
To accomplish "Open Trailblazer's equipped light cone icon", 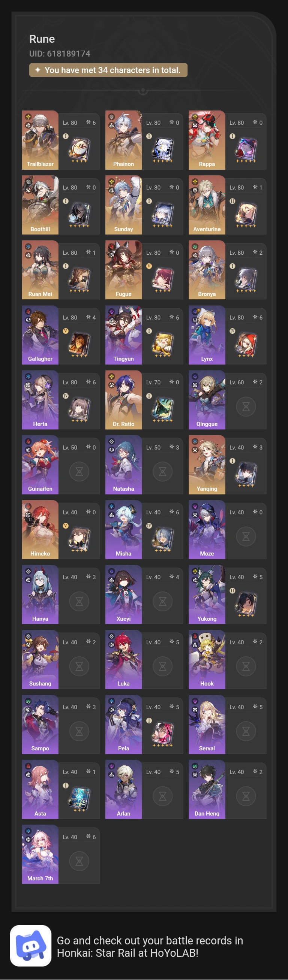I will click(x=79, y=149).
